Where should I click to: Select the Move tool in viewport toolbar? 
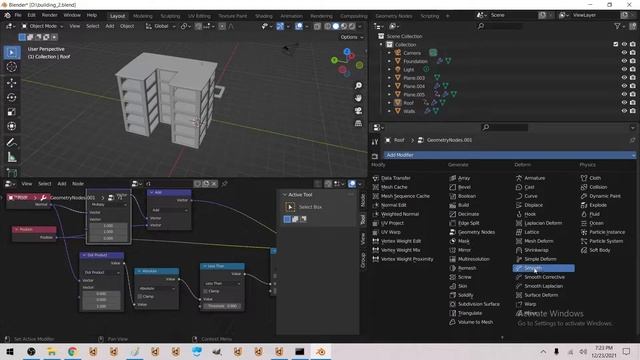point(11,83)
